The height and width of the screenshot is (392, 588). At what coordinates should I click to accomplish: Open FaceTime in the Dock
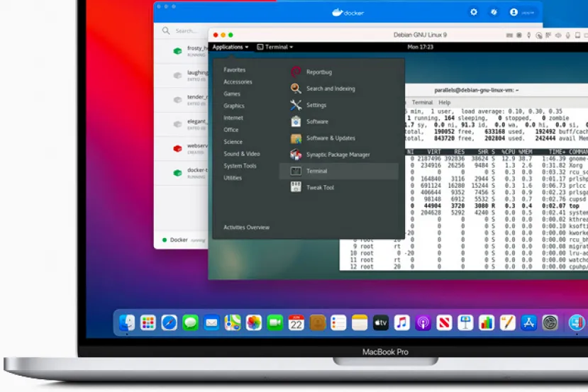(275, 323)
